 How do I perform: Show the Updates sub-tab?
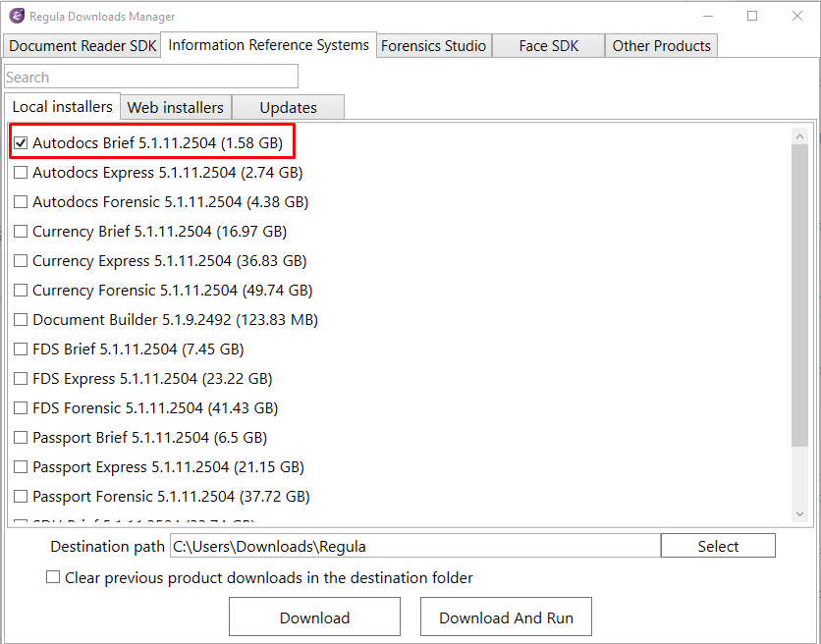coord(288,107)
